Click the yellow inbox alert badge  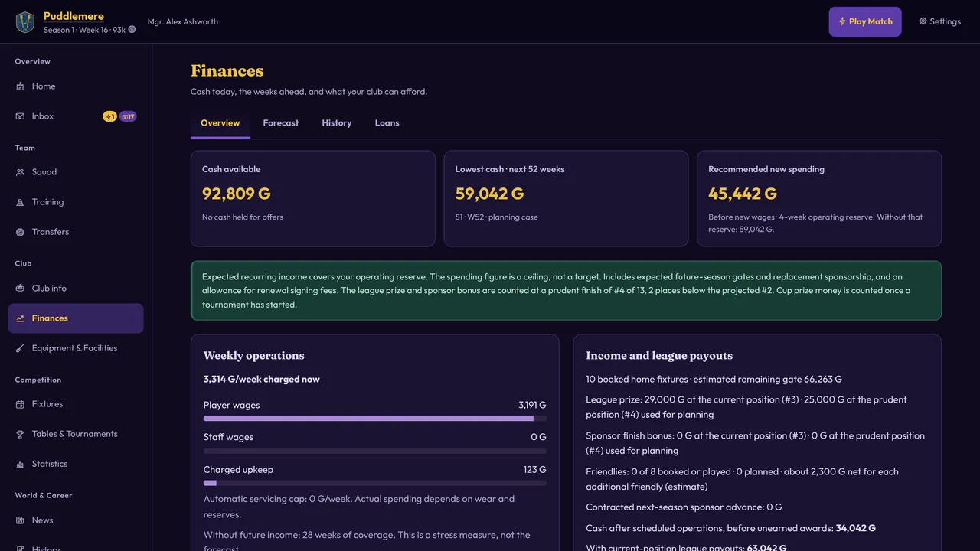[x=110, y=116]
